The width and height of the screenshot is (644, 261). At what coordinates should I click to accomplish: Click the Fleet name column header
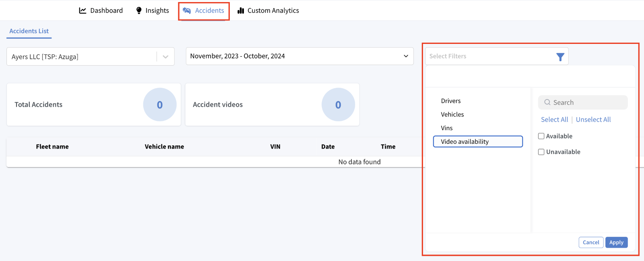point(52,147)
